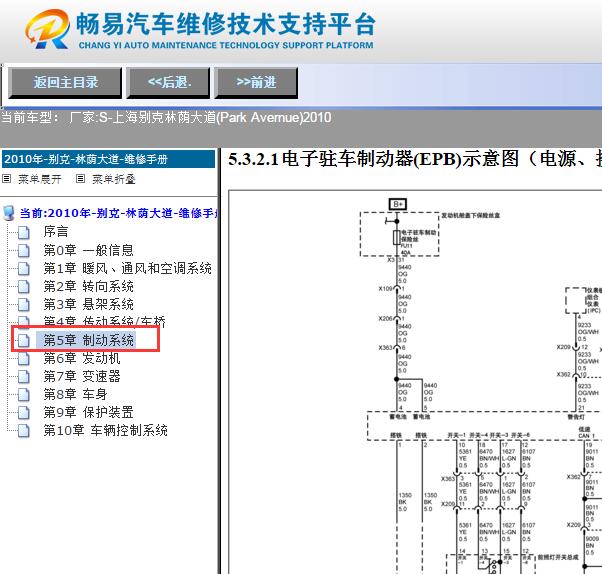This screenshot has width=602, height=574.
Task: Click the 菜单折叠 list icon
Action: [x=80, y=179]
